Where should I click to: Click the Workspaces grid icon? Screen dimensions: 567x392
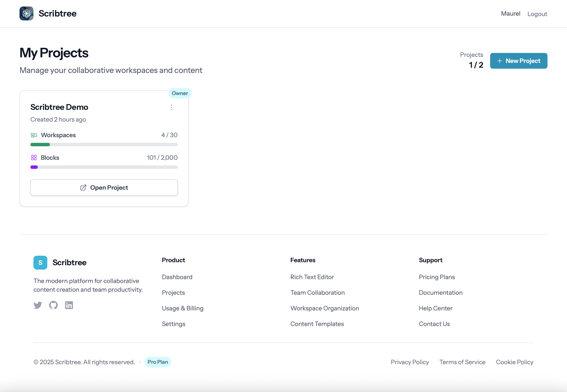tap(34, 135)
